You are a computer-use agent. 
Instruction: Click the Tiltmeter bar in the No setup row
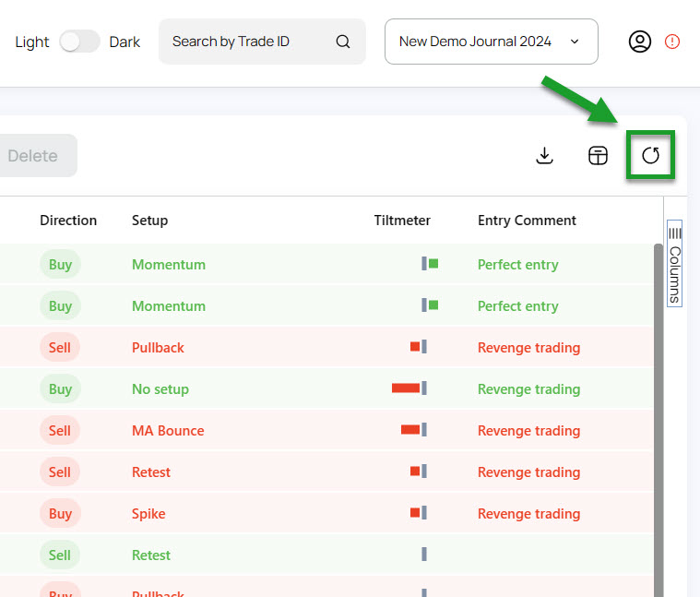pyautogui.click(x=409, y=388)
